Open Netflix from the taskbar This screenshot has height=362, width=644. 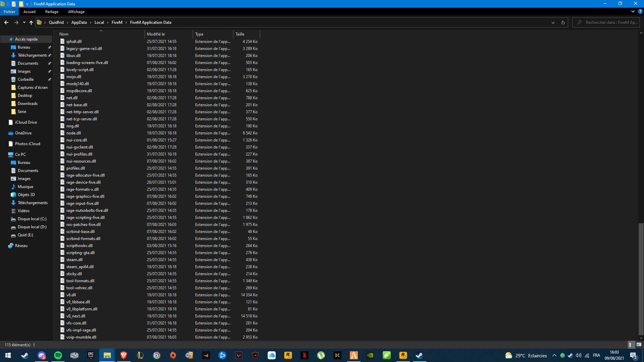[305, 355]
